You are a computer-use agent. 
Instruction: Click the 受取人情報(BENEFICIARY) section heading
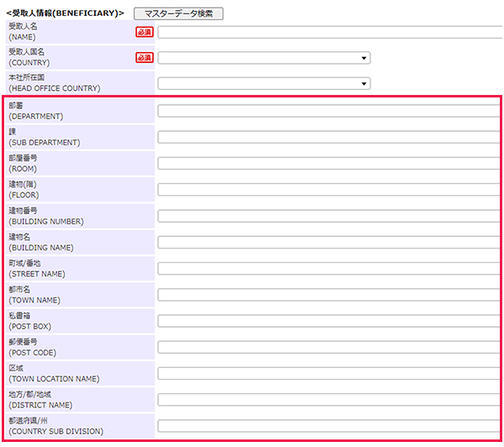65,13
